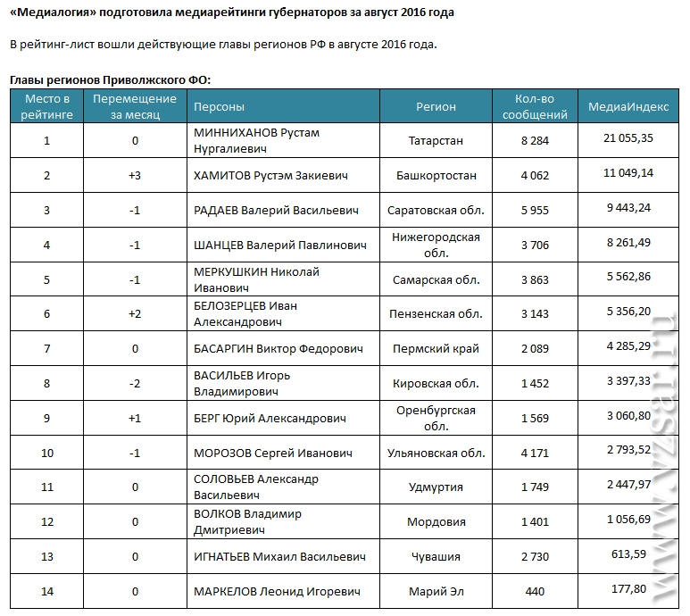
Task: Select the name БАСАРГИН Виктор Федорович
Action: [278, 349]
